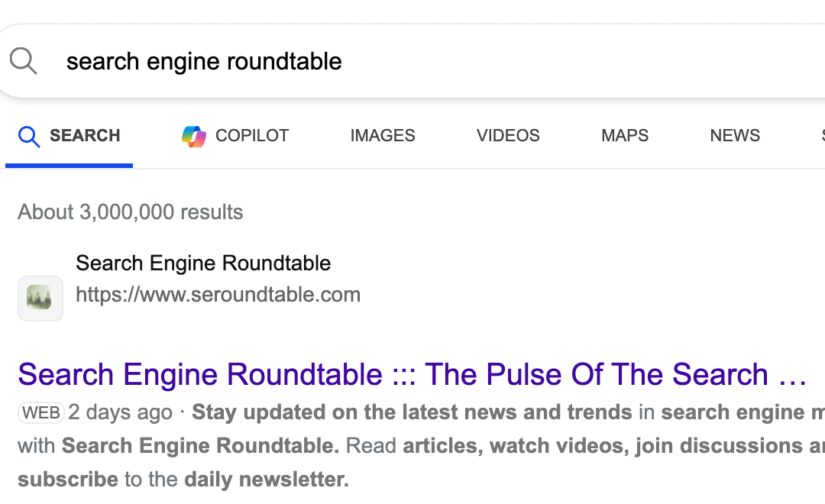825x504 pixels.
Task: Click the WEB label on the result
Action: click(41, 412)
